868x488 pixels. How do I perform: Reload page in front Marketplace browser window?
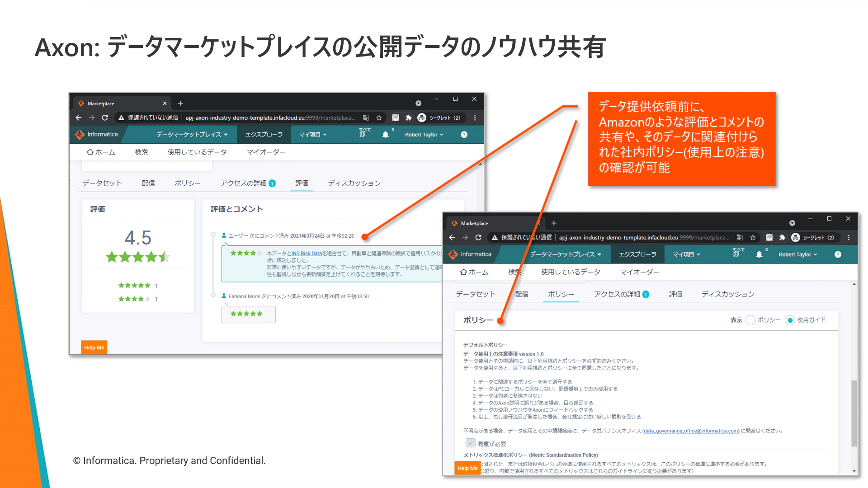pos(478,237)
